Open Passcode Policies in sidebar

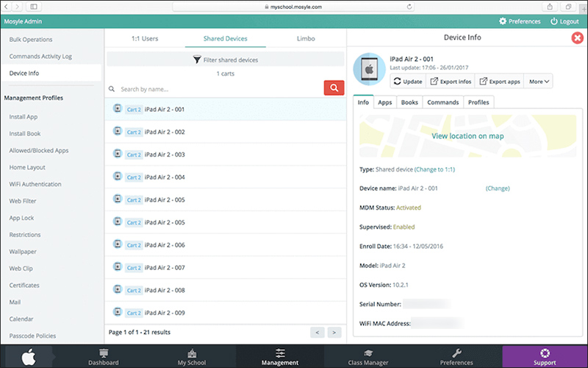point(32,336)
